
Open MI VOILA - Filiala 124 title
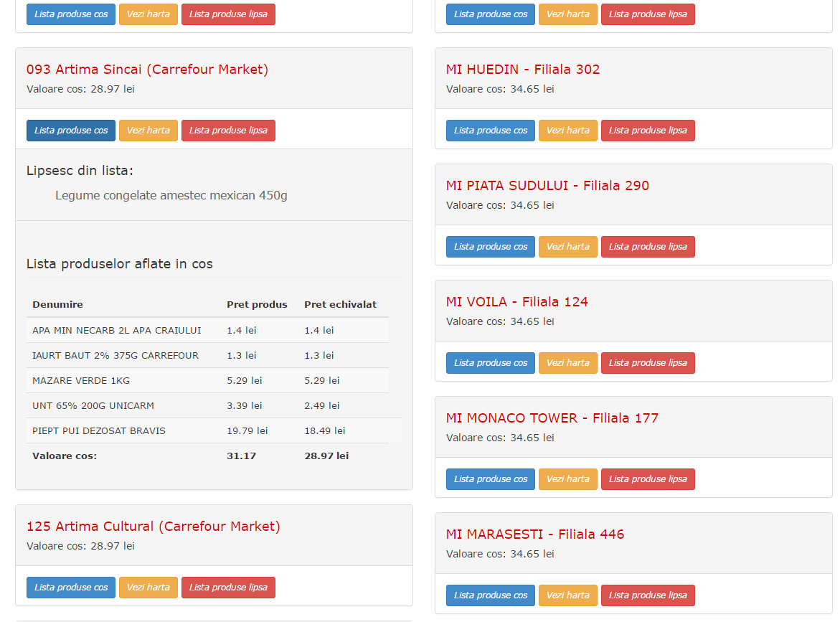tap(517, 301)
